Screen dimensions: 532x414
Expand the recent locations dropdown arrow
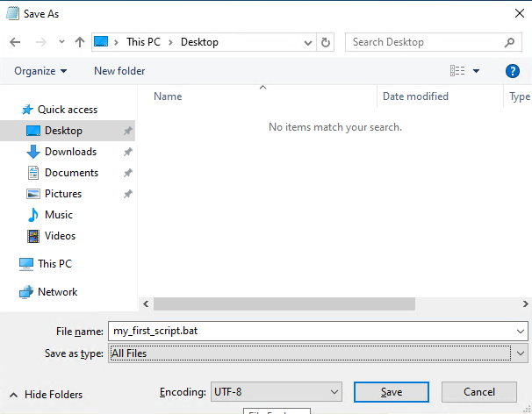[x=61, y=42]
